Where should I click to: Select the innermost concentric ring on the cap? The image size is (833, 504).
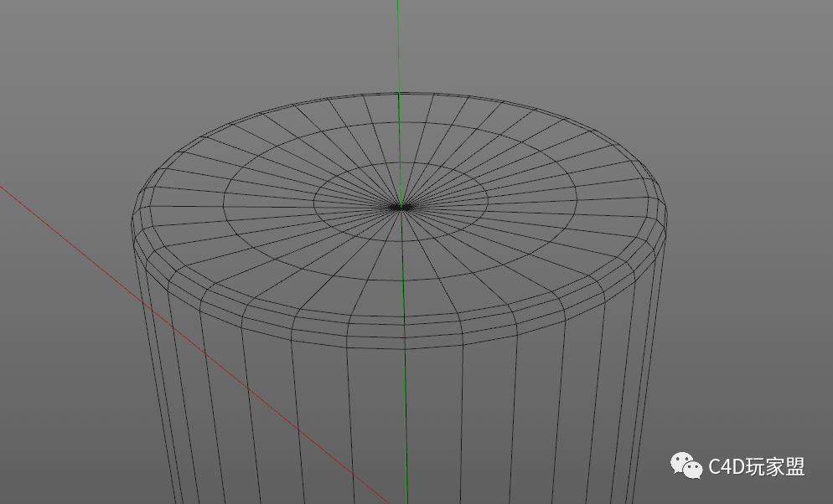pyautogui.click(x=401, y=239)
